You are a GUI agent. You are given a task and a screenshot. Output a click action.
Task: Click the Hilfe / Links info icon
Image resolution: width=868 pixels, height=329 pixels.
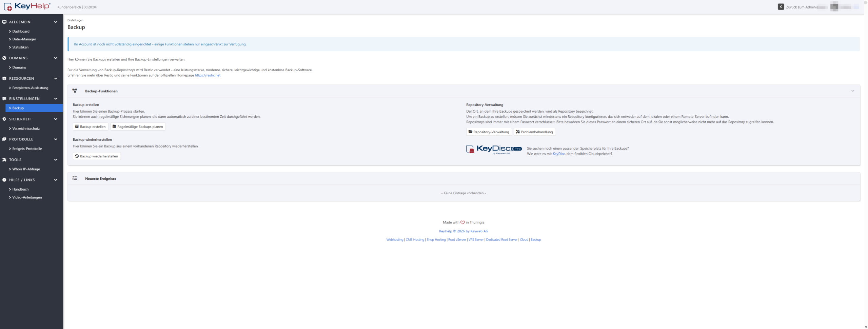tap(4, 180)
